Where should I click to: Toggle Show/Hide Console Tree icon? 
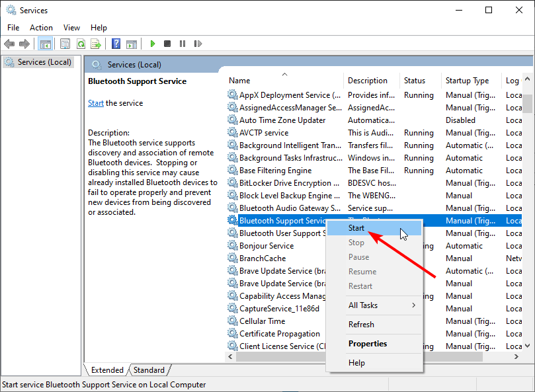click(x=45, y=44)
